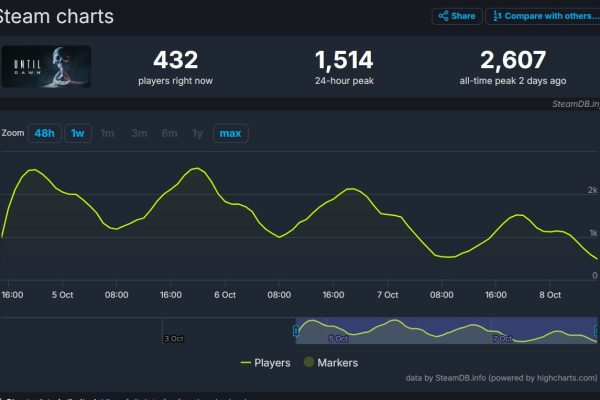Click the 7 Oct x-axis label
This screenshot has width=600, height=400.
tap(388, 295)
